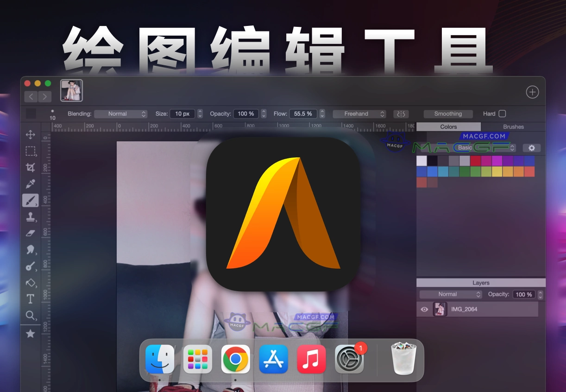The width and height of the screenshot is (566, 392).
Task: Select the Smudge tool
Action: coord(31,250)
